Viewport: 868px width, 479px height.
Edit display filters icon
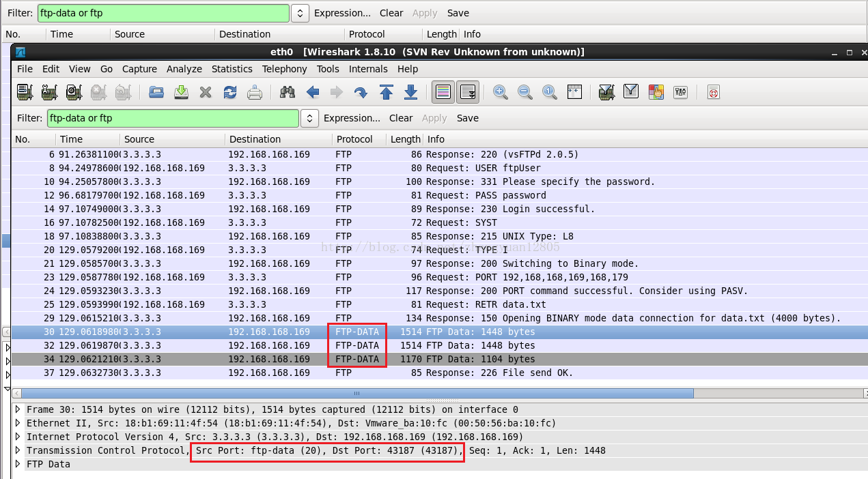point(631,91)
